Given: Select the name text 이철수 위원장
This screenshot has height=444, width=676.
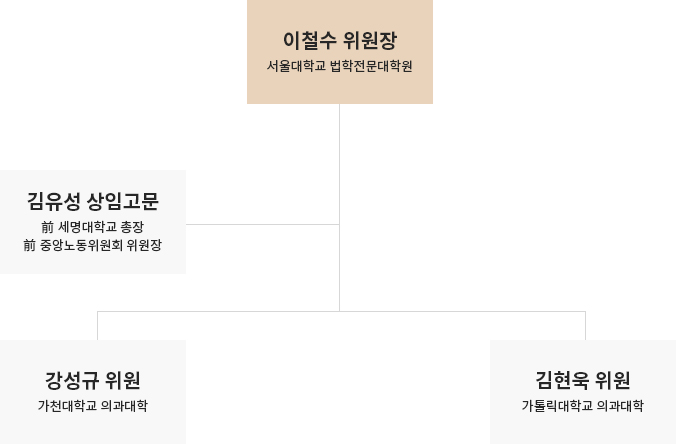Looking at the screenshot, I should click(x=340, y=41).
